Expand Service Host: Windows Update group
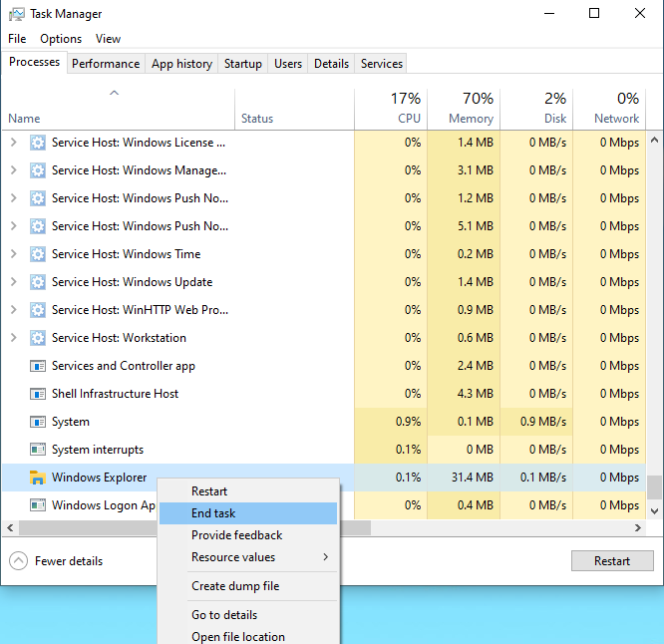Screen dimensions: 664x644 (x=13, y=282)
